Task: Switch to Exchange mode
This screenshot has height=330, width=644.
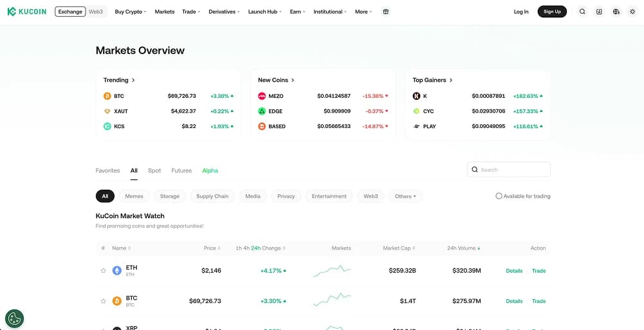Action: 70,12
